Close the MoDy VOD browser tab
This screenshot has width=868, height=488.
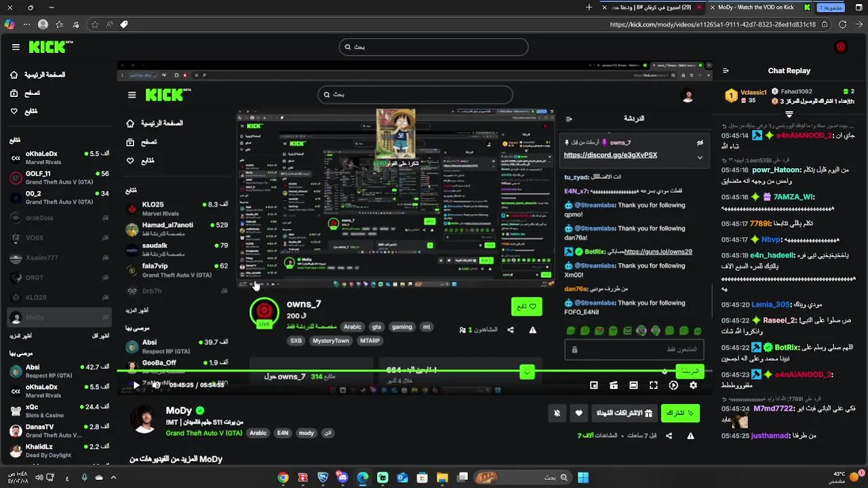click(x=713, y=7)
